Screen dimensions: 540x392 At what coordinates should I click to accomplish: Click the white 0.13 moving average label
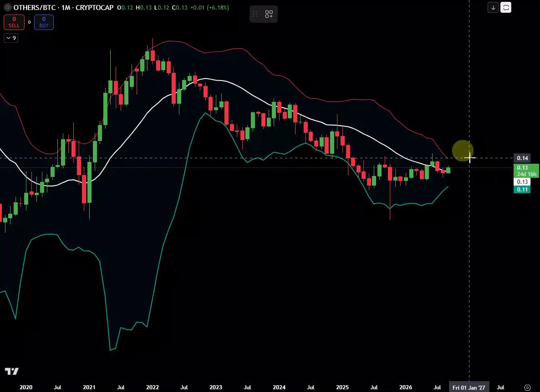(522, 182)
